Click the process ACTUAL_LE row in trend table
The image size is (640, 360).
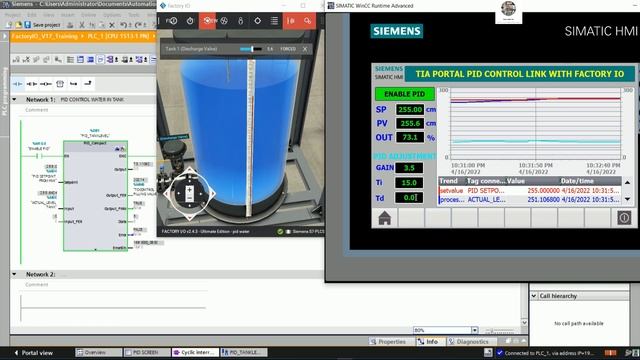point(530,200)
